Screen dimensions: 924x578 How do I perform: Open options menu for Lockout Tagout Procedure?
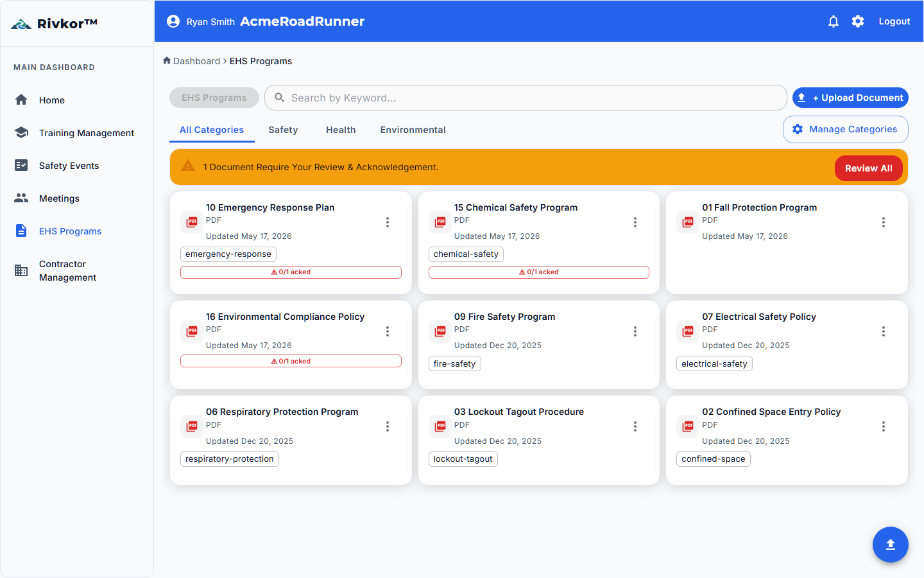click(635, 426)
